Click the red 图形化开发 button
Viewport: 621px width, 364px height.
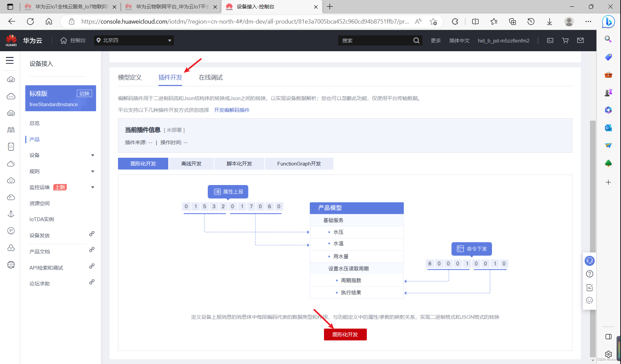[345, 334]
